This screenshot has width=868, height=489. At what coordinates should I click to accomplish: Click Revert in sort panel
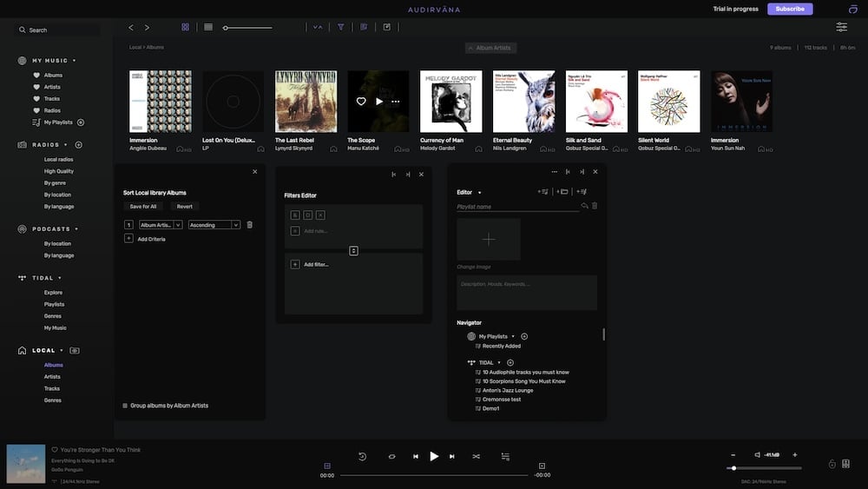click(x=184, y=207)
